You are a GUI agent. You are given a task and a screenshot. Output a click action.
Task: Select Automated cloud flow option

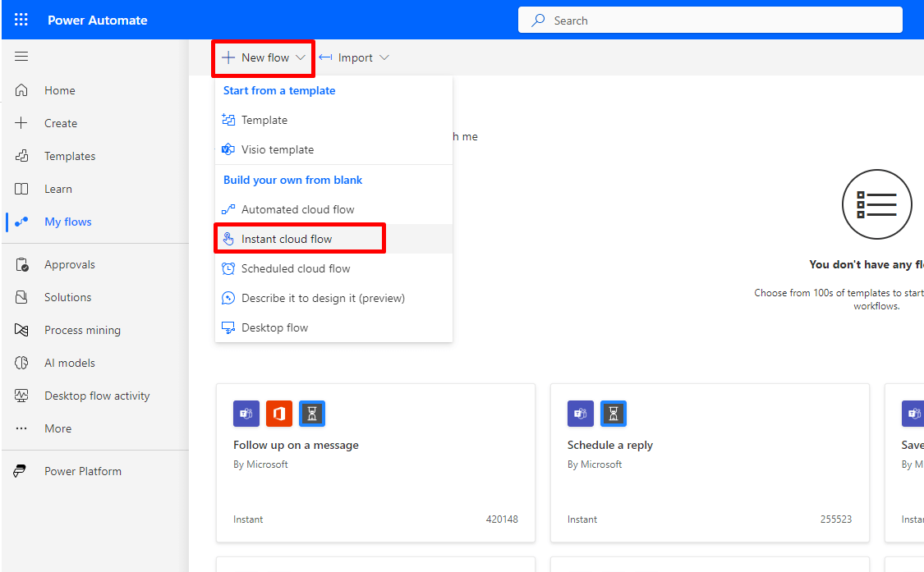pos(297,209)
